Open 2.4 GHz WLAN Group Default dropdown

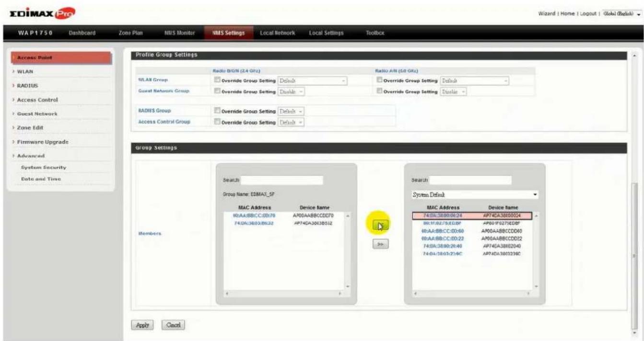point(313,80)
